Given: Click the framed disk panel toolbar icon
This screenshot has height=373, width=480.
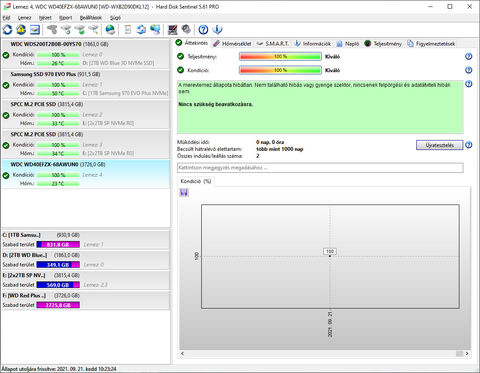Looking at the screenshot, I should (x=35, y=30).
